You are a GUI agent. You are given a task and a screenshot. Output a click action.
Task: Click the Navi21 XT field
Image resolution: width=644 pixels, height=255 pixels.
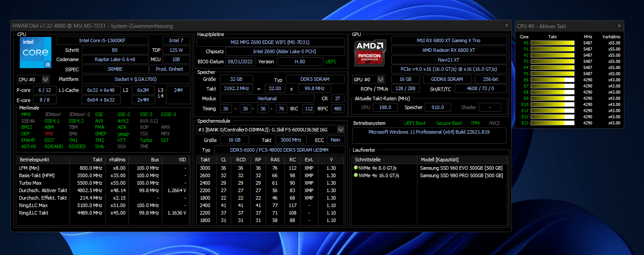pyautogui.click(x=449, y=60)
